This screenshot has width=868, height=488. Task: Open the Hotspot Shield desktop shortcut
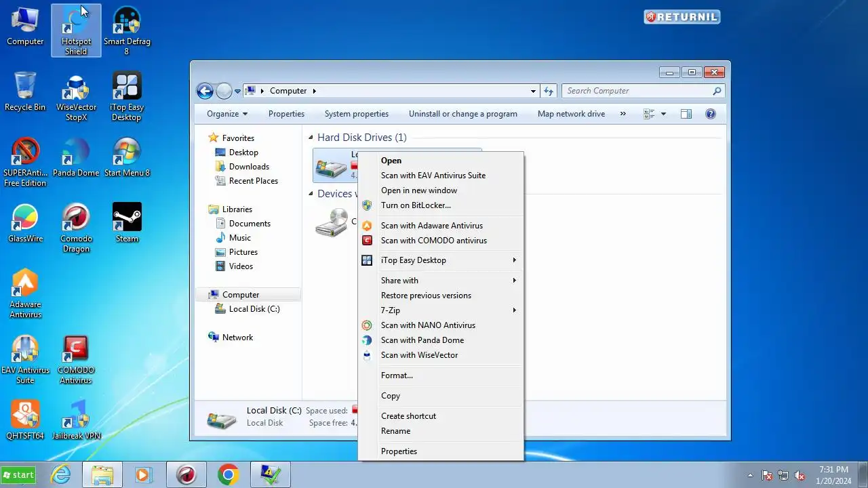click(76, 30)
